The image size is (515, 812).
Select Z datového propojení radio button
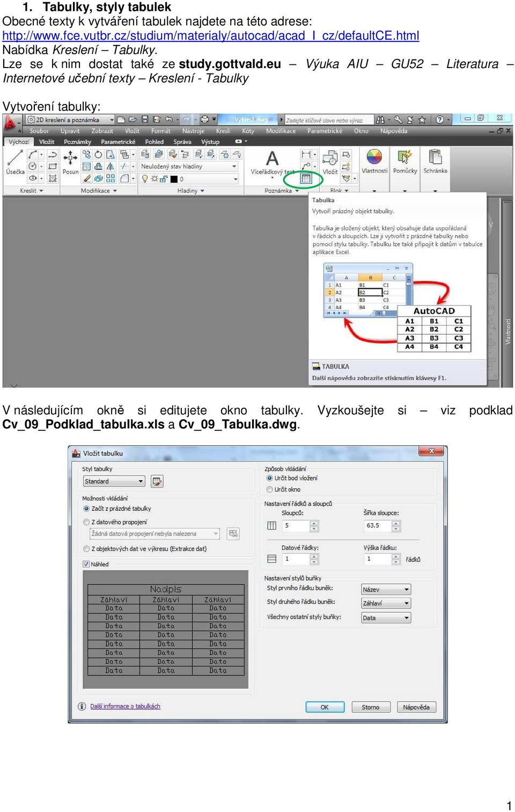[86, 522]
